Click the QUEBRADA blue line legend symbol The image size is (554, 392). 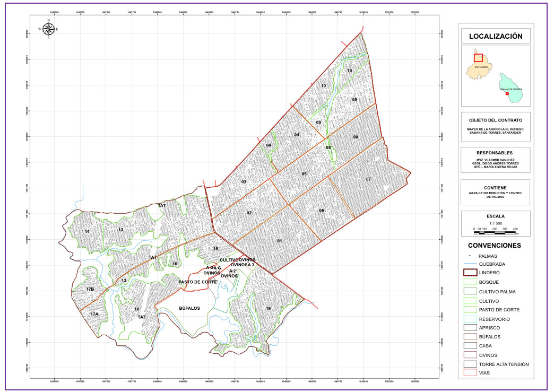(x=470, y=264)
